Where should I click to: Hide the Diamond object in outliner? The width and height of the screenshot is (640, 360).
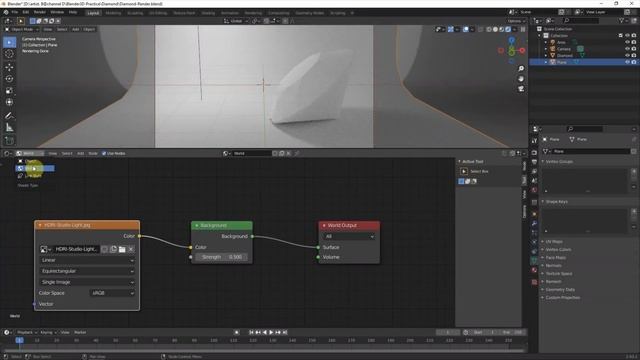tap(627, 56)
